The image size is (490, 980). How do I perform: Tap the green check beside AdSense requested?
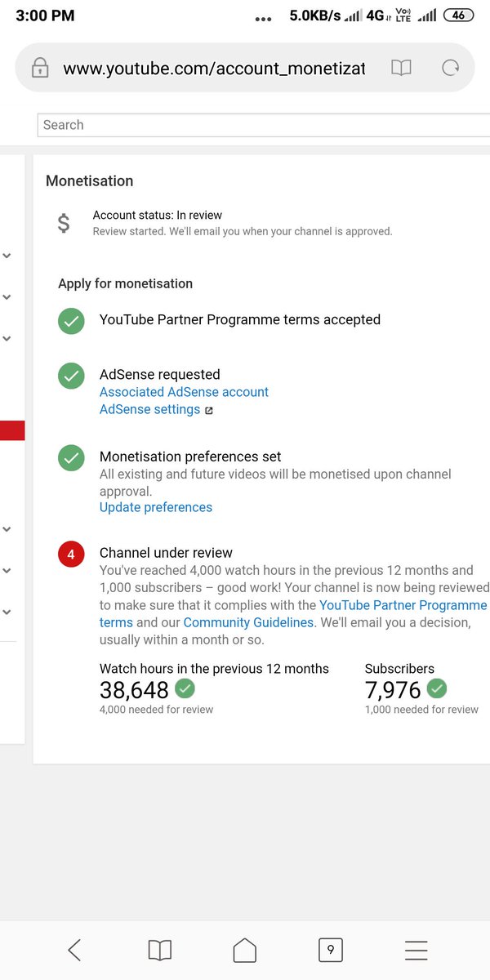coord(72,376)
